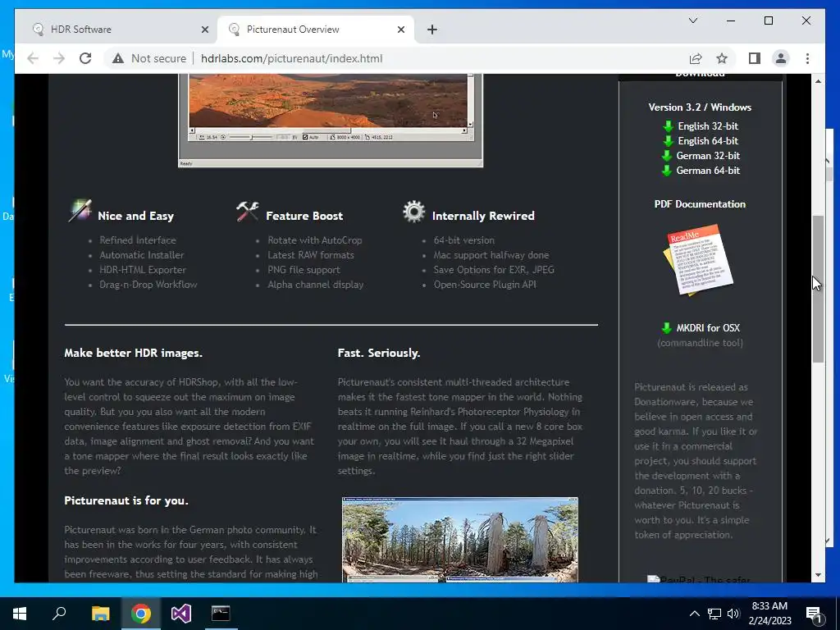
Task: Download the German 32-bit version link
Action: tap(708, 155)
